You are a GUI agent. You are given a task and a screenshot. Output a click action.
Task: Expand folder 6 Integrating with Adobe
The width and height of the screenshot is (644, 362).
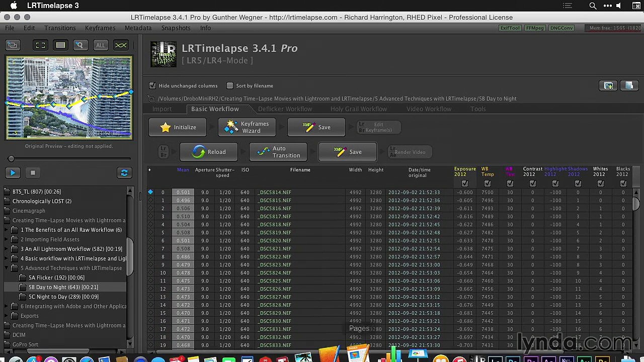(7, 306)
